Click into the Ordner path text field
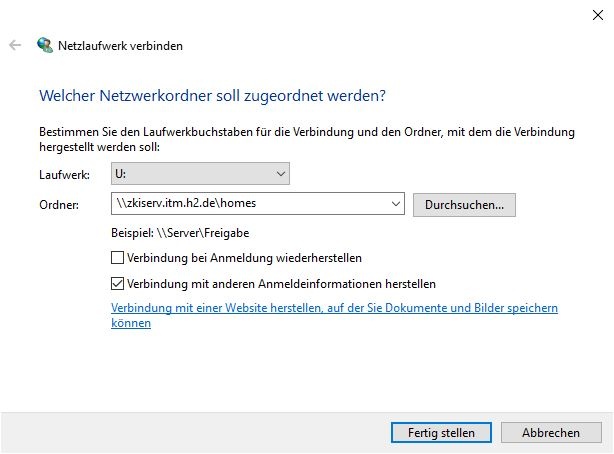Screen dimensions: 614x454 (250, 205)
